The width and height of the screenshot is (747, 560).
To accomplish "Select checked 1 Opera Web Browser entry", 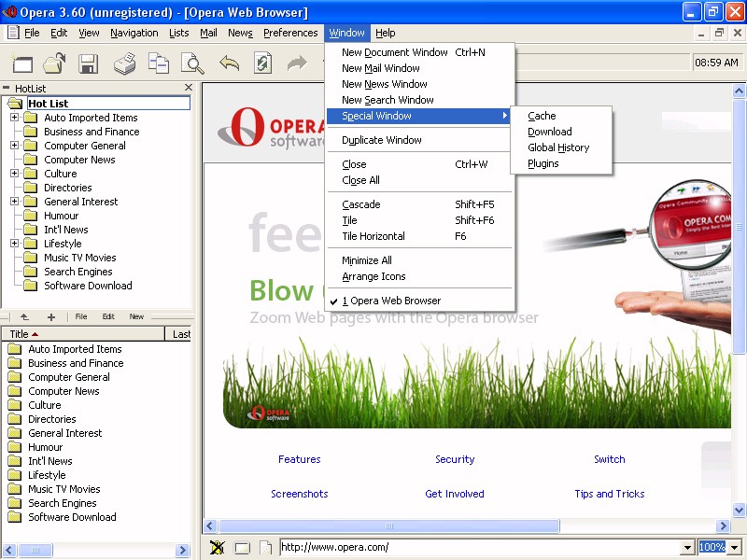I will tap(419, 301).
